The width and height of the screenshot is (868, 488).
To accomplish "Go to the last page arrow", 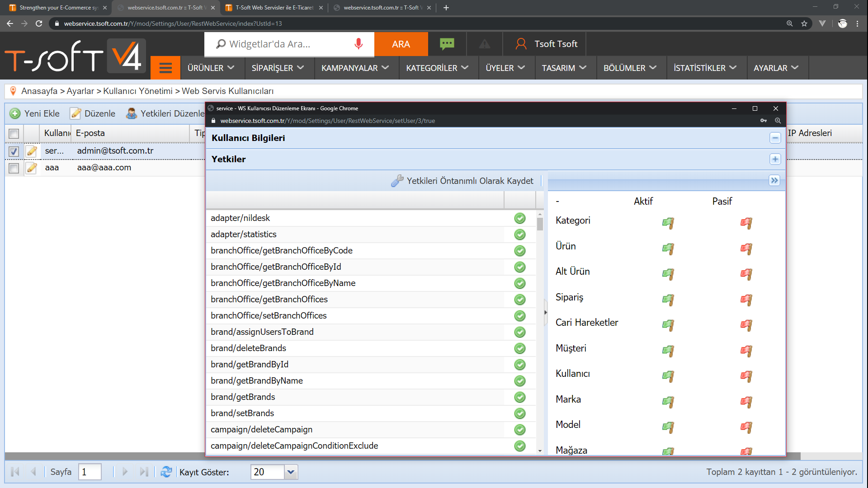I will [144, 472].
